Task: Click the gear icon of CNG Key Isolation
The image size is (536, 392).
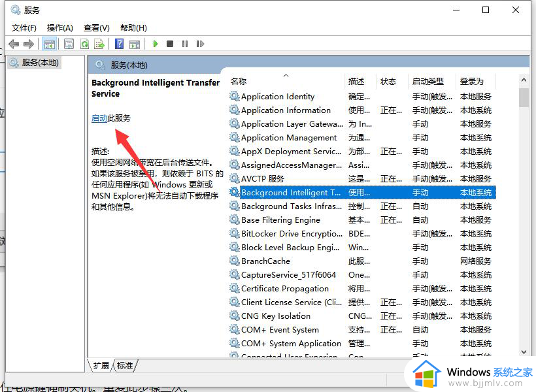Action: pos(234,316)
